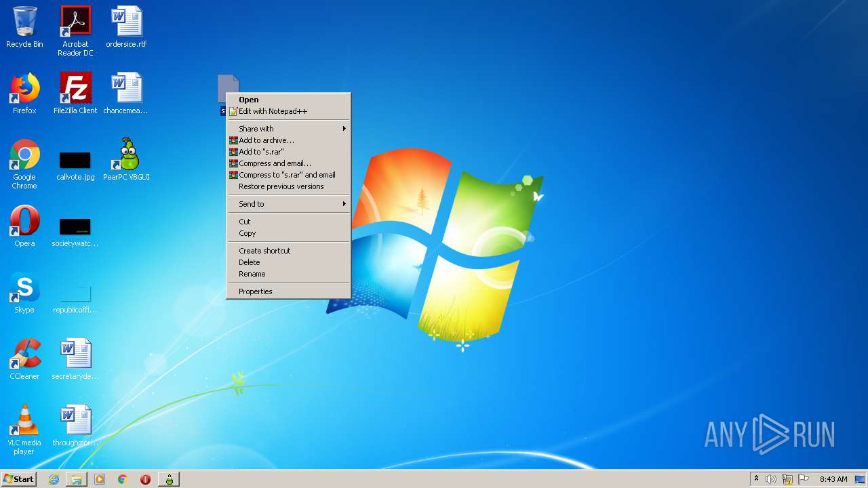Select the Opera desktop shortcut
The height and width of the screenshot is (488, 868).
tap(24, 226)
